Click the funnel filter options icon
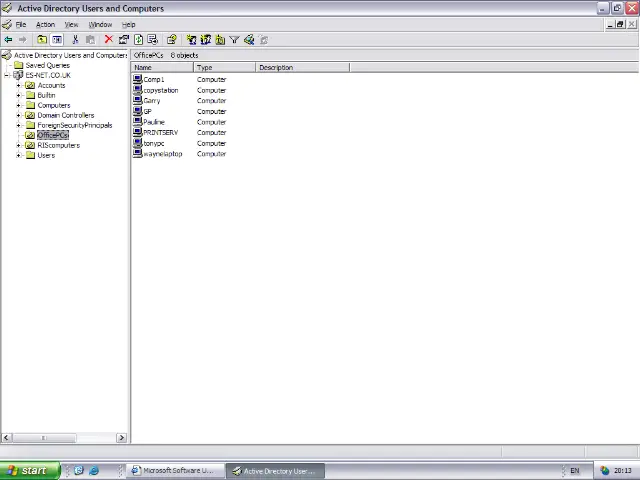The image size is (640, 480). (x=234, y=40)
